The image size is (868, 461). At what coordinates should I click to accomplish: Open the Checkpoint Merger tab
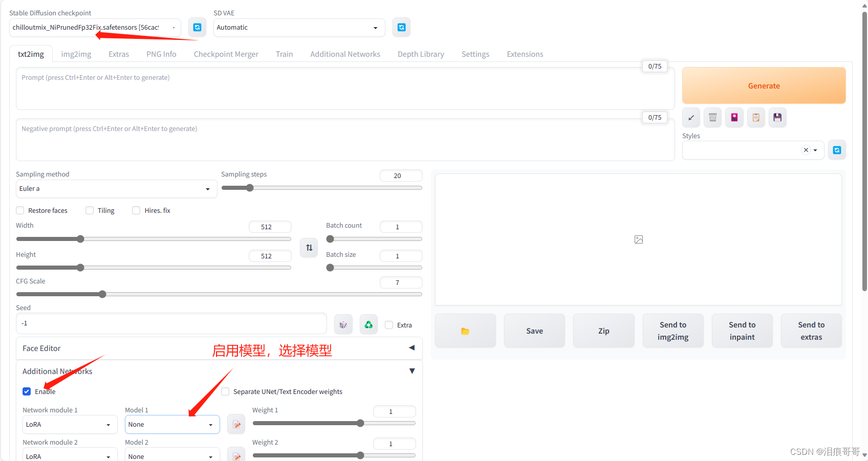pyautogui.click(x=226, y=54)
